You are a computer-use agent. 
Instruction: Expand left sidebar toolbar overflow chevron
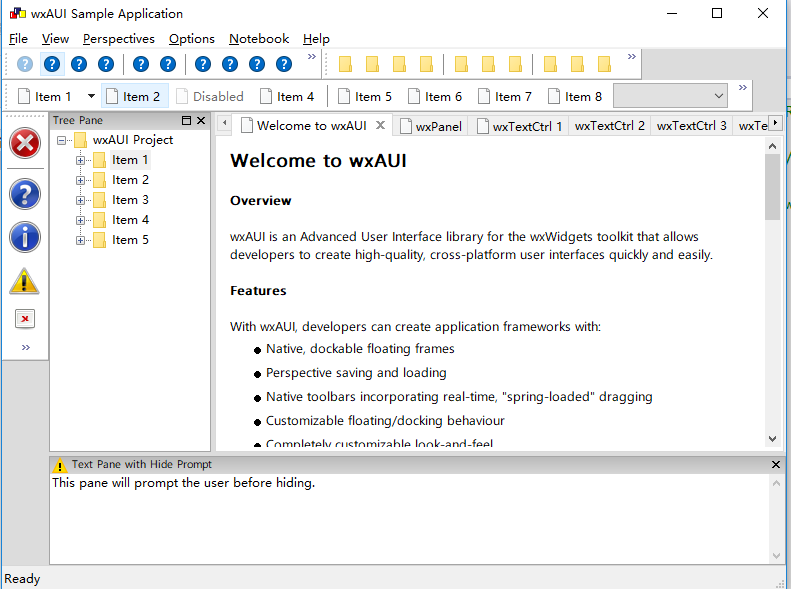[x=26, y=347]
